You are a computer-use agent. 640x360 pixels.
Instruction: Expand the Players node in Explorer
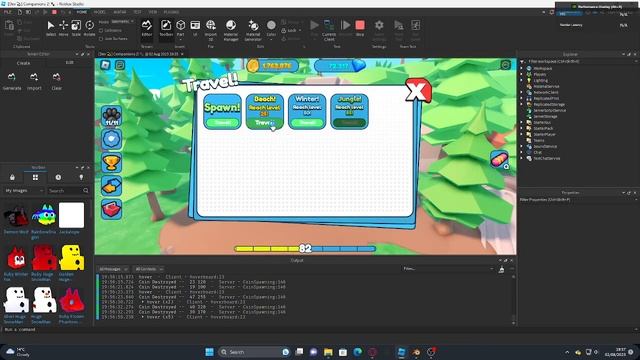point(522,74)
